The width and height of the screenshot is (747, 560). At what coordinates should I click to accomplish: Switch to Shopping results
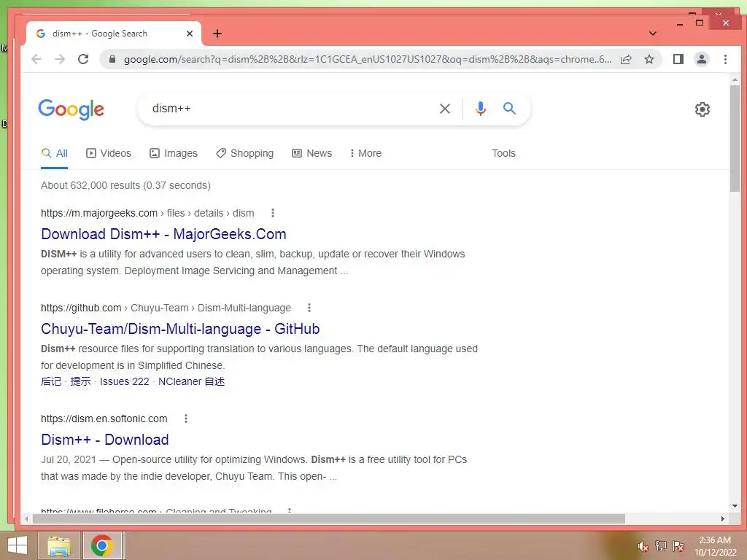tap(245, 153)
